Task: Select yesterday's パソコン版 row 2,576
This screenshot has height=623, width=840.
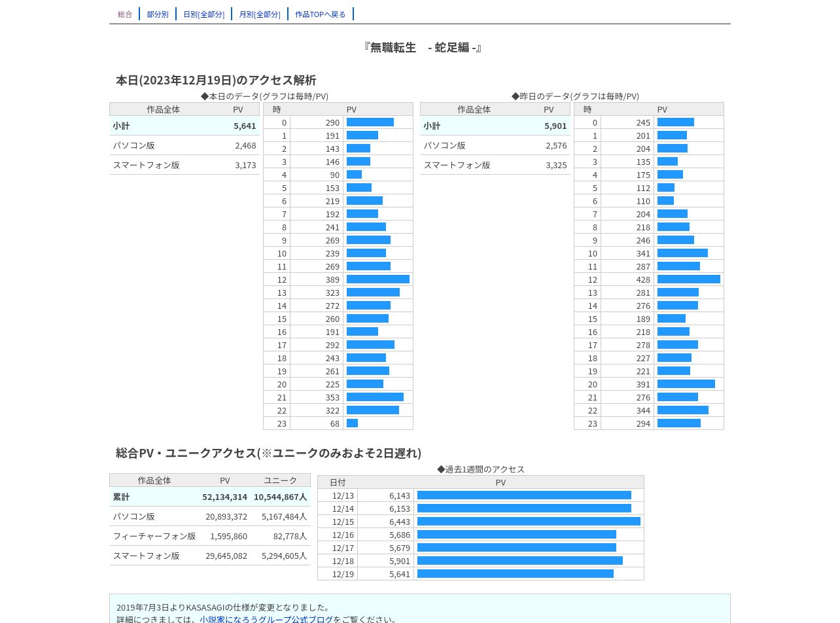Action: click(495, 145)
